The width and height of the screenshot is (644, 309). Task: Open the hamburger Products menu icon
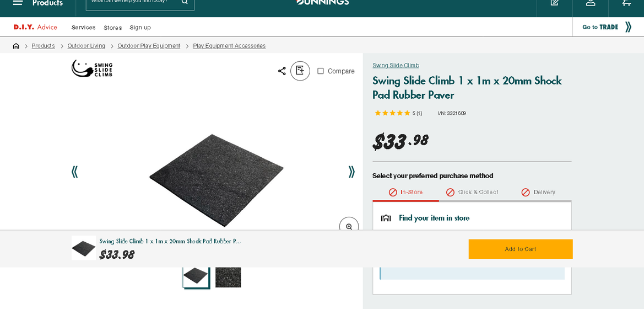coord(18,3)
